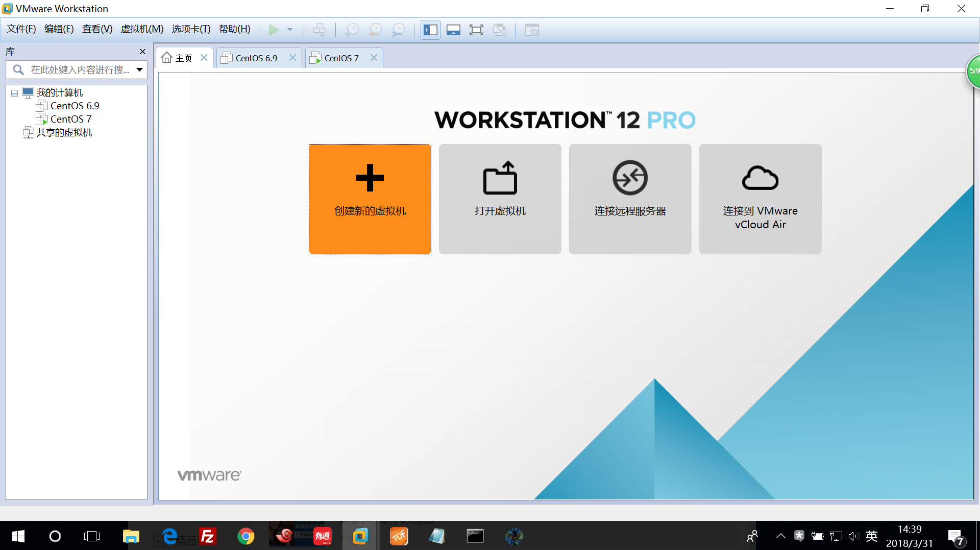Open File Explorer from the taskbar
The image size is (980, 550).
click(131, 536)
